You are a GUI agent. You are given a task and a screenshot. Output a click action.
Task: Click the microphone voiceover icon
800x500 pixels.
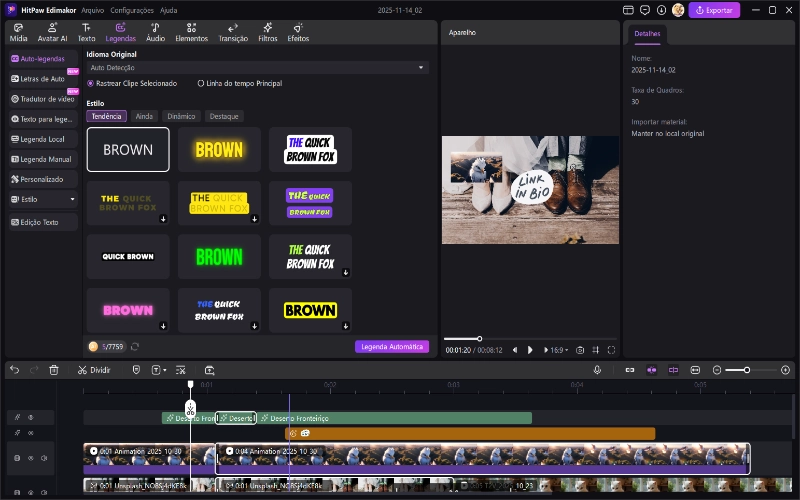coord(597,369)
